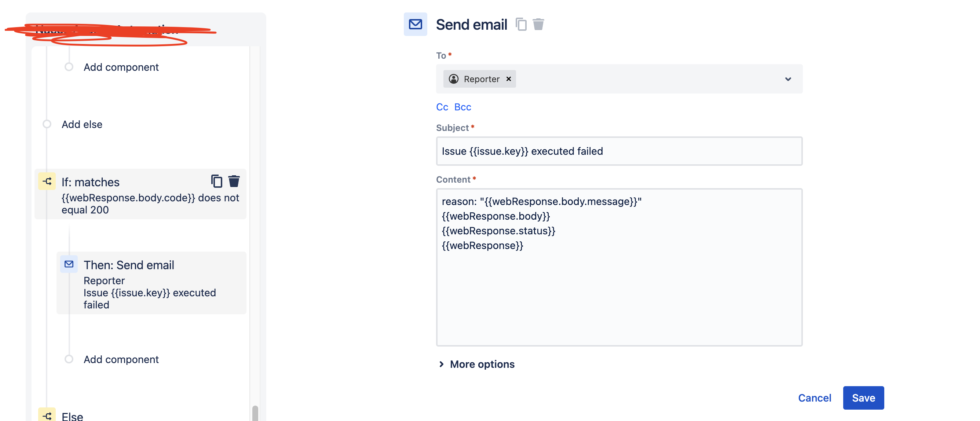
Task: Click the Reporter avatar icon in To field
Action: [x=453, y=79]
